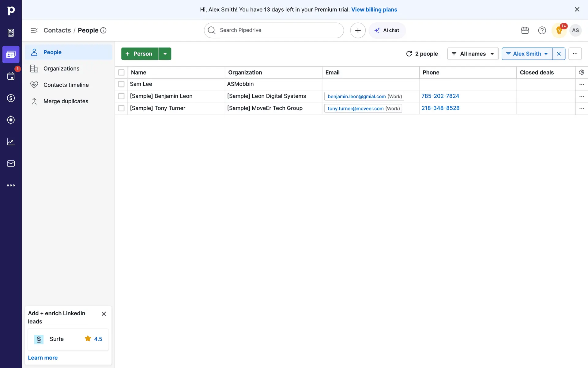
Task: Open the Campaigns target icon in sidebar
Action: pyautogui.click(x=11, y=120)
